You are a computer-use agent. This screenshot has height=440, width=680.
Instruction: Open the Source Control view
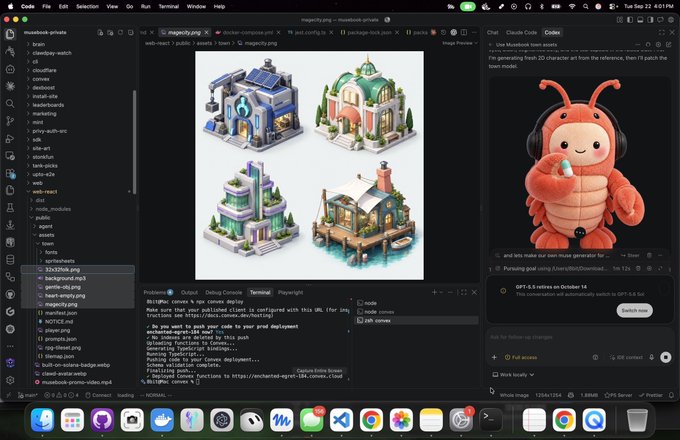pyautogui.click(x=10, y=121)
